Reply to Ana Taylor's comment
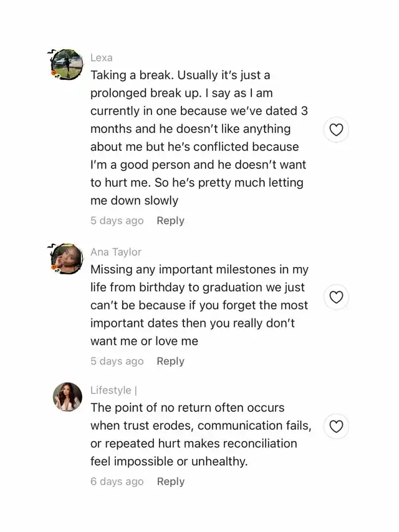The height and width of the screenshot is (532, 399). 170,361
